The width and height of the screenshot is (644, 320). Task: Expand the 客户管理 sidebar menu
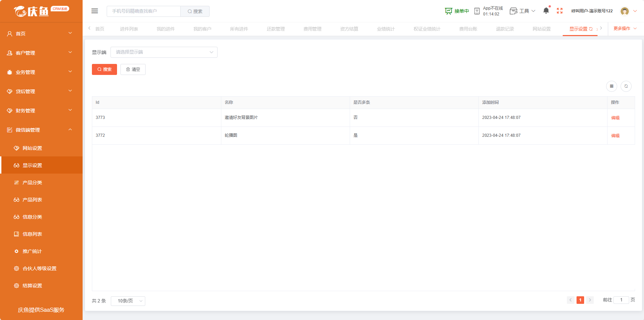point(41,53)
